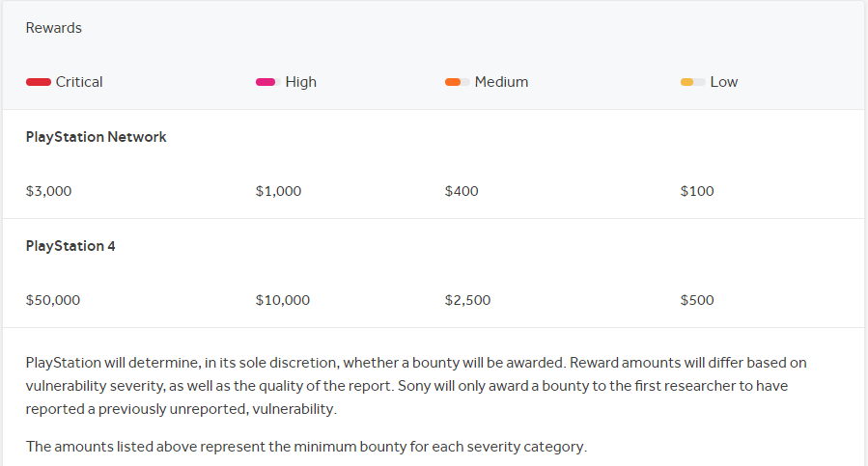The width and height of the screenshot is (868, 466).
Task: Select the High severity label
Action: coord(301,82)
